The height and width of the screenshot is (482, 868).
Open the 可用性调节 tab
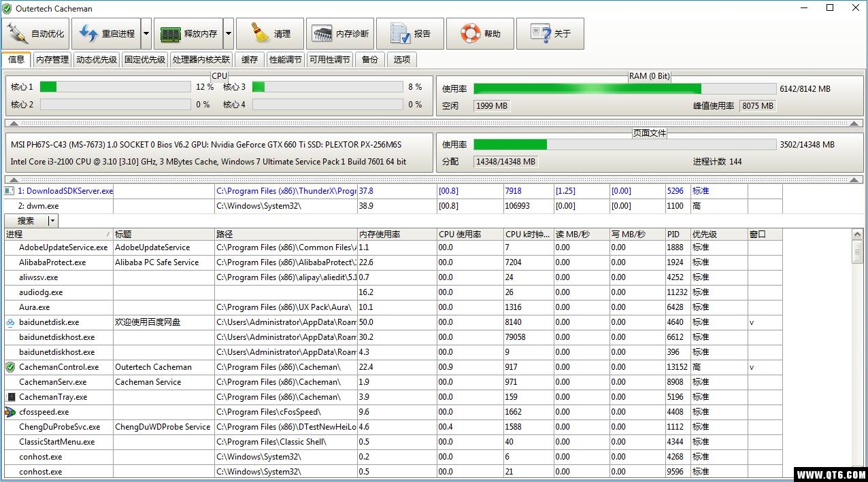point(330,60)
